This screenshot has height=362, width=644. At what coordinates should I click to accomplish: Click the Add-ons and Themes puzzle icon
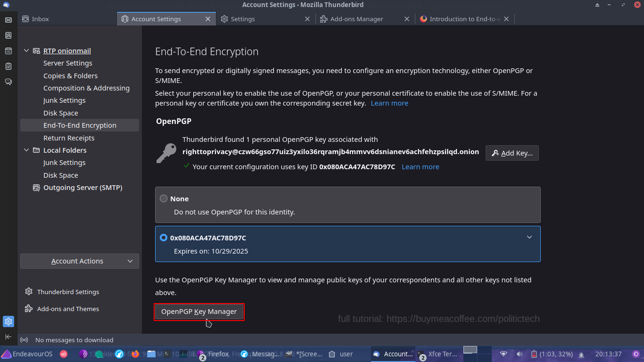(x=29, y=309)
